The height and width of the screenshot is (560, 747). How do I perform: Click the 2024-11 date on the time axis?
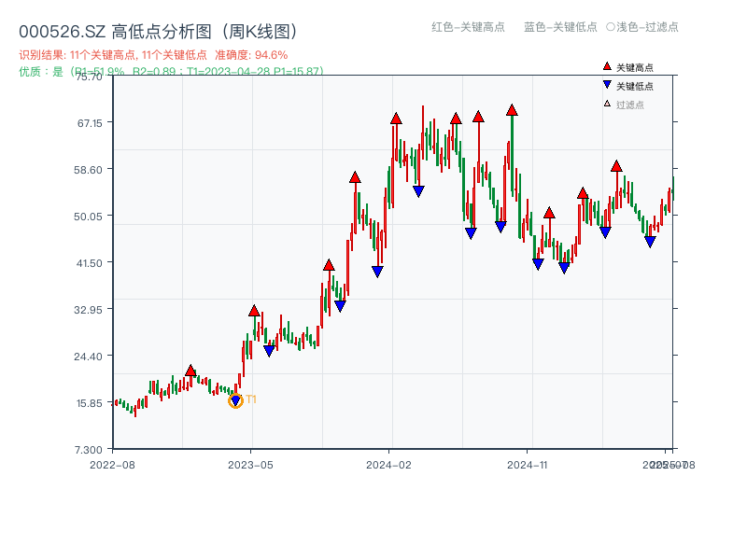coord(527,465)
